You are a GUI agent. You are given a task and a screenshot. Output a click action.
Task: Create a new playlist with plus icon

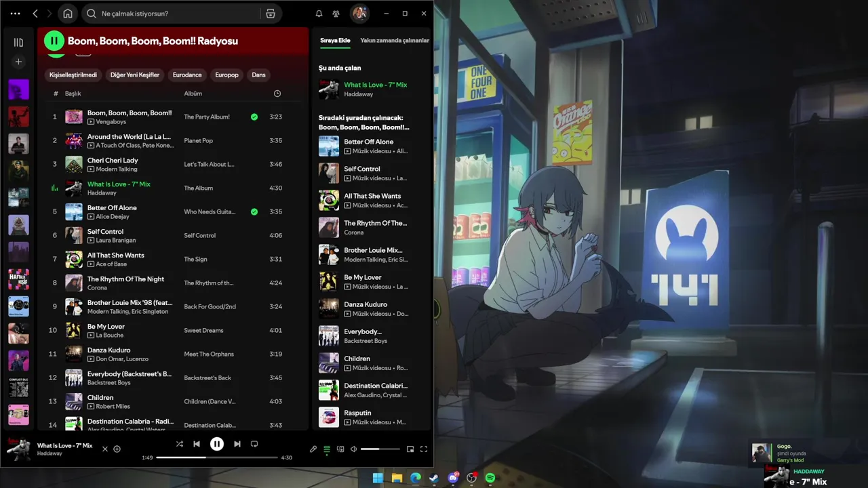pos(18,62)
